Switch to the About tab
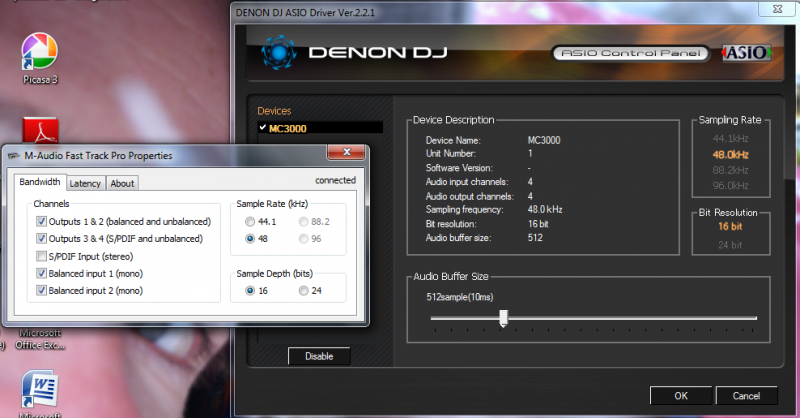800x418 pixels. 122,183
